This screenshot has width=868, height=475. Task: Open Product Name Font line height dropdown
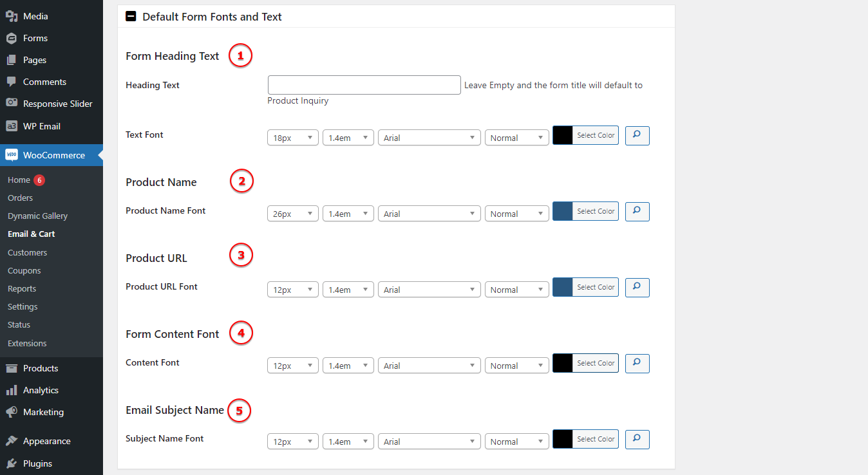tap(348, 214)
